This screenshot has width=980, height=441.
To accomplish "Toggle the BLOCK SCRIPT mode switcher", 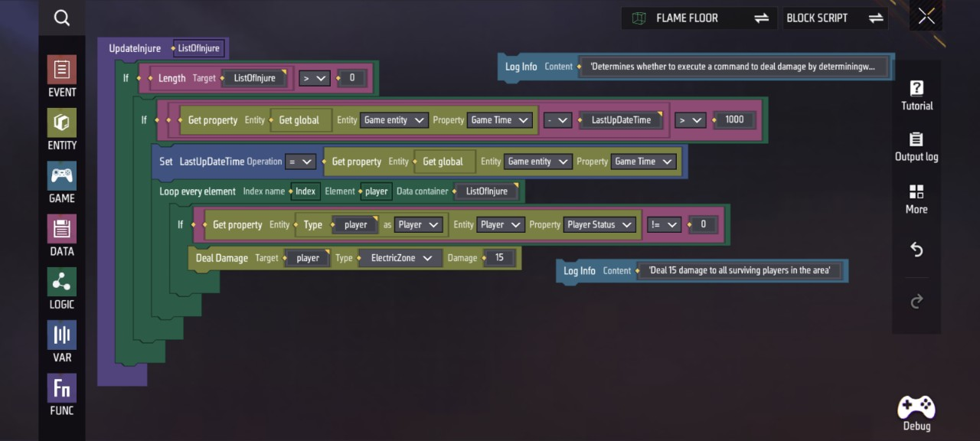I will (835, 18).
